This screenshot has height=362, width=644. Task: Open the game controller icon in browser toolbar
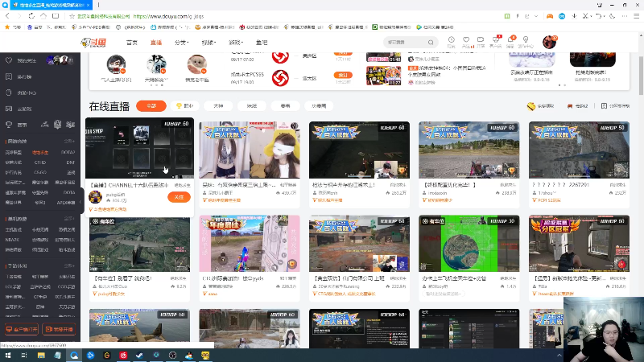point(550,16)
